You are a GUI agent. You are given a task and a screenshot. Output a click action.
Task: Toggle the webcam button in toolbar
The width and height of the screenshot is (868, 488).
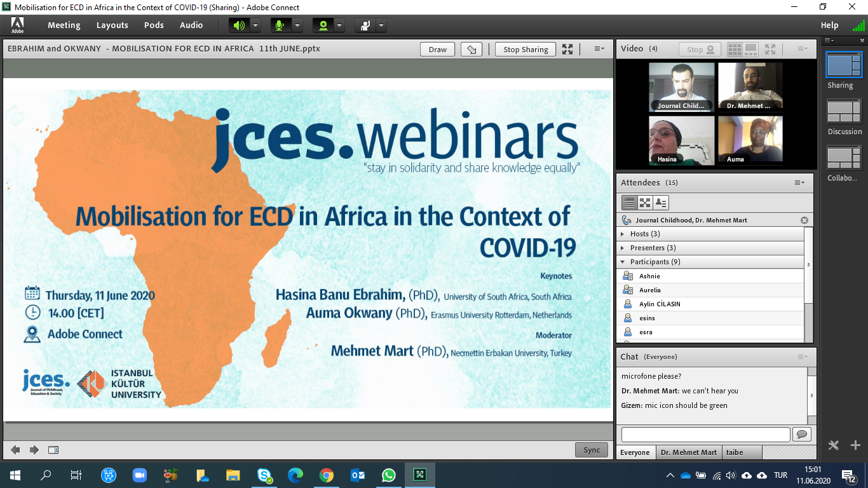tap(323, 25)
